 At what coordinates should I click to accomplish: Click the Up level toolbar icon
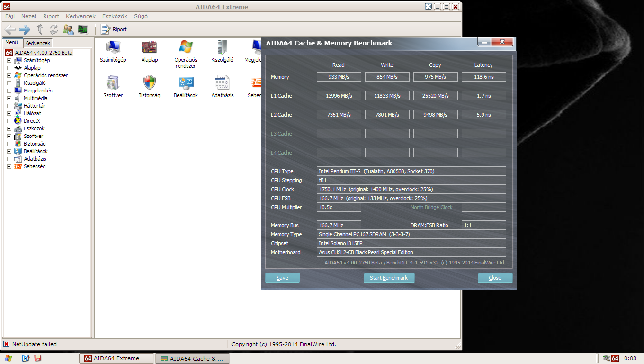(x=40, y=29)
